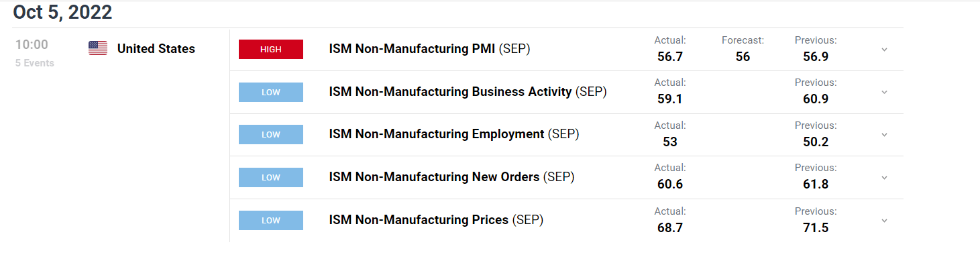Click the Oct 5, 2022 date heading

(62, 12)
